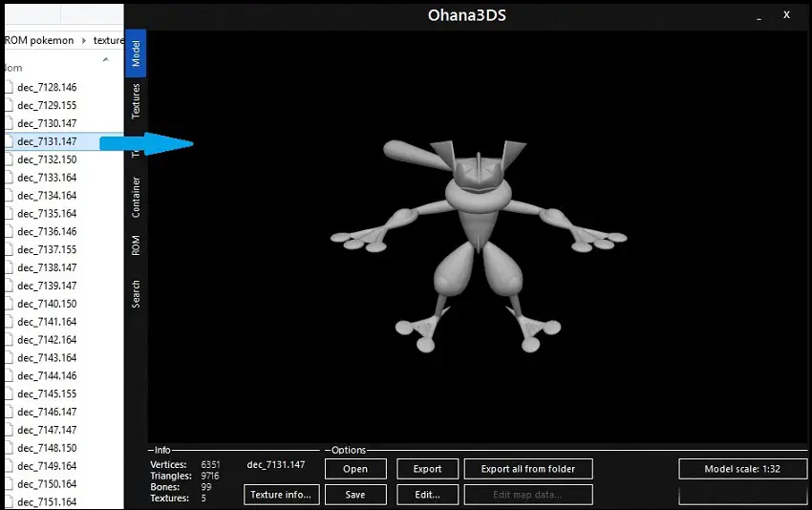812x510 pixels.
Task: Click the Export button
Action: pyautogui.click(x=427, y=469)
